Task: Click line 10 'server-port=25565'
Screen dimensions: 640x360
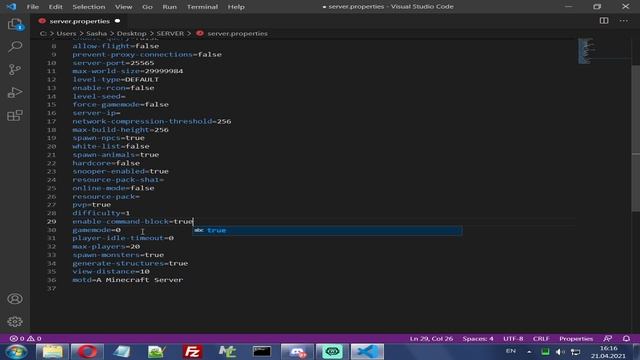Action: [113, 63]
